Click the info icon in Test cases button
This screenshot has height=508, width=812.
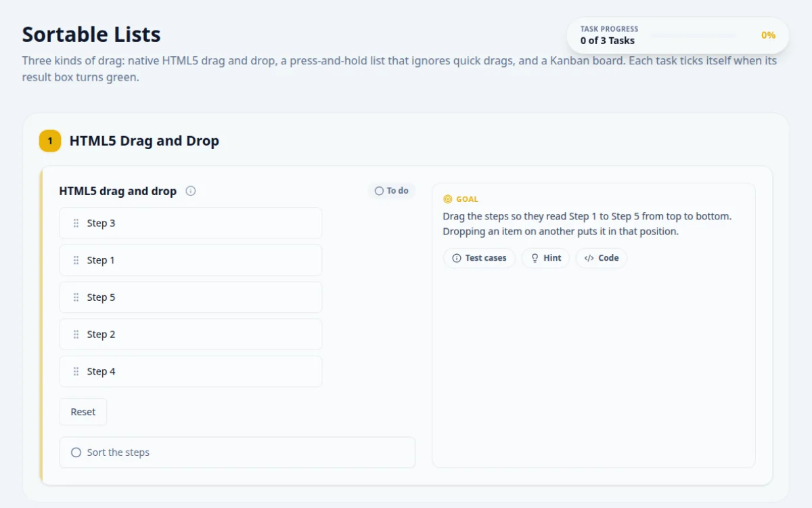click(x=457, y=258)
